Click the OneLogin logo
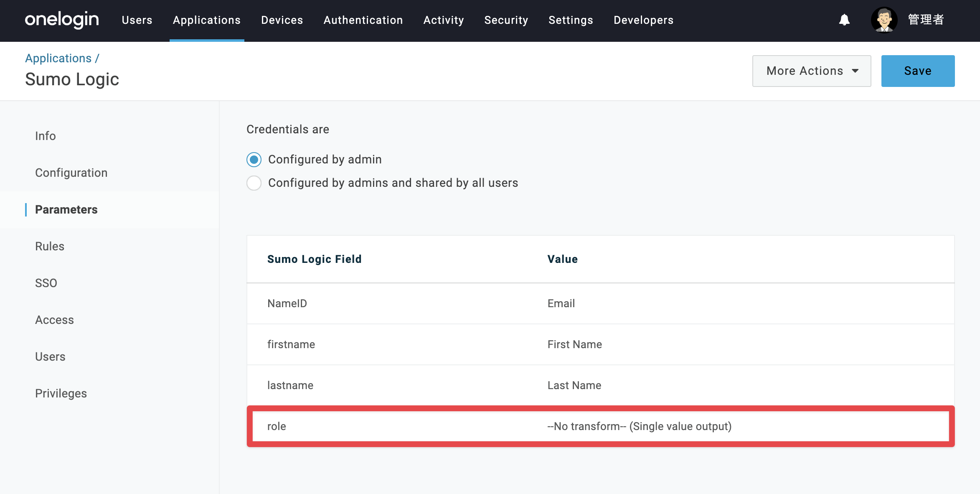Image resolution: width=980 pixels, height=494 pixels. click(62, 20)
